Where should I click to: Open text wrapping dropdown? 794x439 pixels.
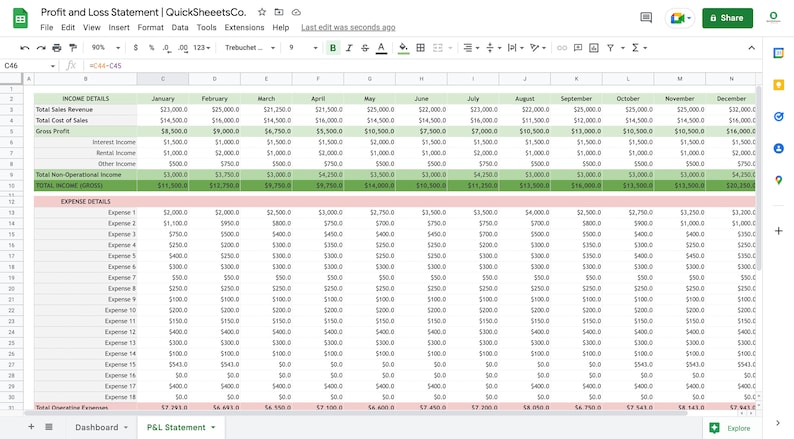point(515,48)
